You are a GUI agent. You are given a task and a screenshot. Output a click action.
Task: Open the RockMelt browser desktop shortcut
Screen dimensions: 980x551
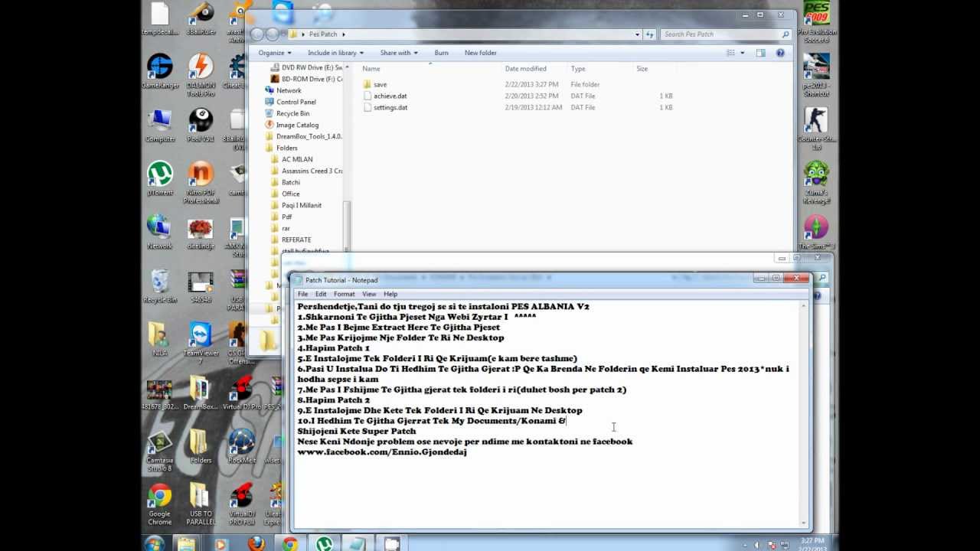(x=242, y=447)
